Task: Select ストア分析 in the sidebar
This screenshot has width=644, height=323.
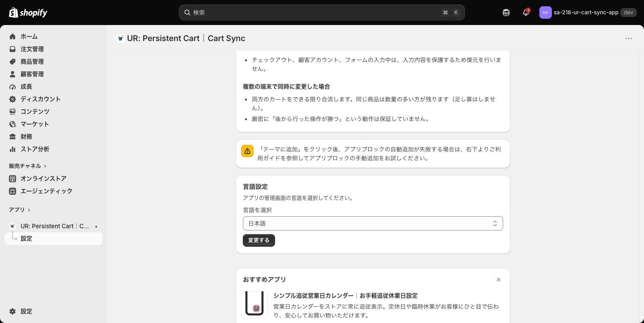Action: click(35, 149)
